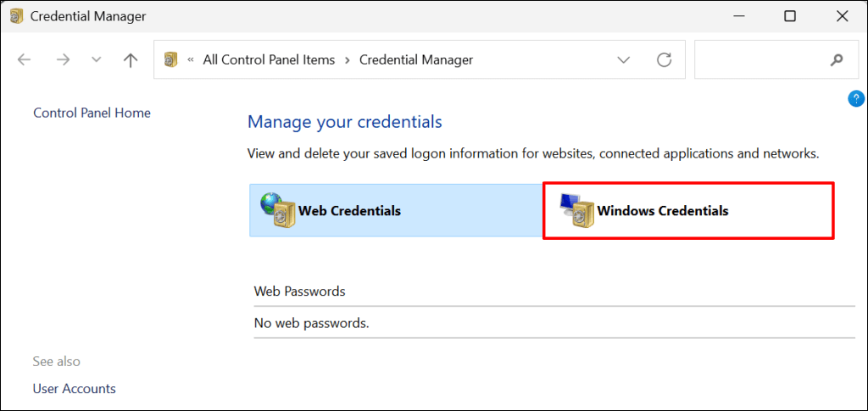
Task: Expand chevron after All Control Panel Items
Action: [x=348, y=60]
